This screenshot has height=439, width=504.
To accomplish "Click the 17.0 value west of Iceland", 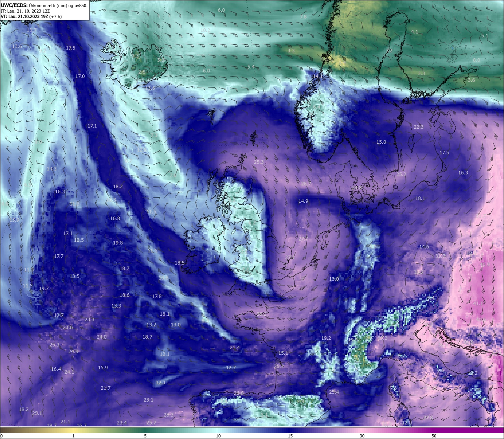I will pos(80,76).
